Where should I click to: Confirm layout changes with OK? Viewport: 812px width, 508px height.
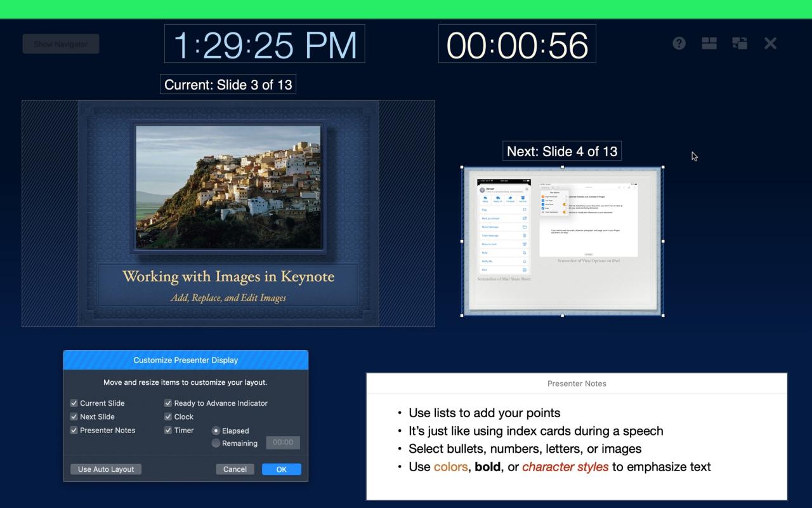point(281,469)
